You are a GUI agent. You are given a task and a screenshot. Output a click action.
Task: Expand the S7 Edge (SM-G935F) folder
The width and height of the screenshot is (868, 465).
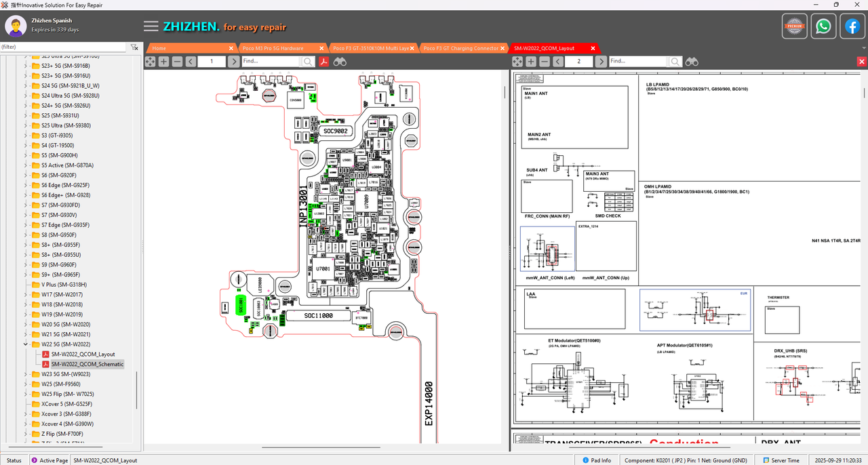[26, 225]
